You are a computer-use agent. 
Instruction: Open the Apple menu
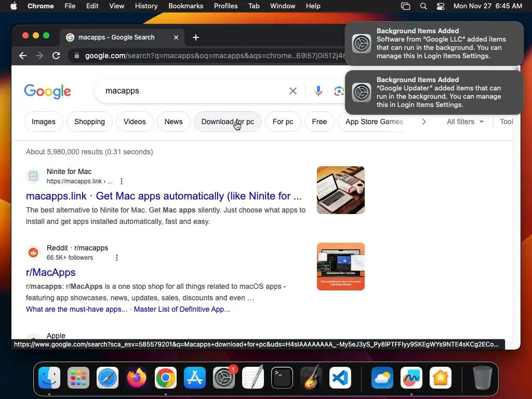click(x=14, y=6)
